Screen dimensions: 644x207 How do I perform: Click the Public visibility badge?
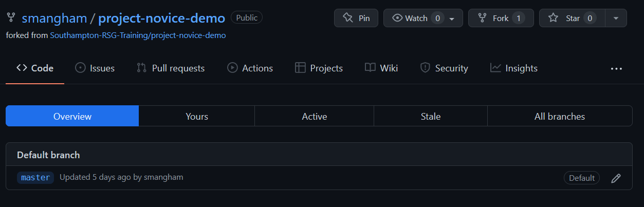(x=247, y=17)
